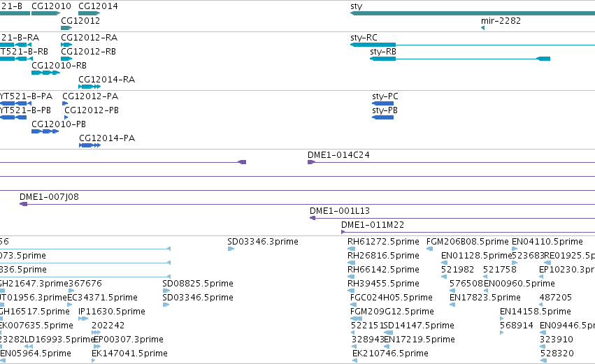Select the CG12014 gene arrow
595x364 pixels.
89,13
